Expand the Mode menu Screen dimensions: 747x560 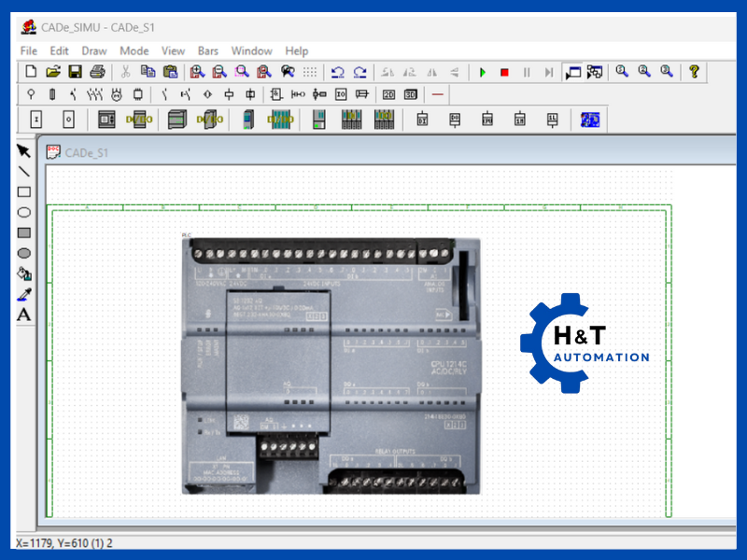coord(134,50)
